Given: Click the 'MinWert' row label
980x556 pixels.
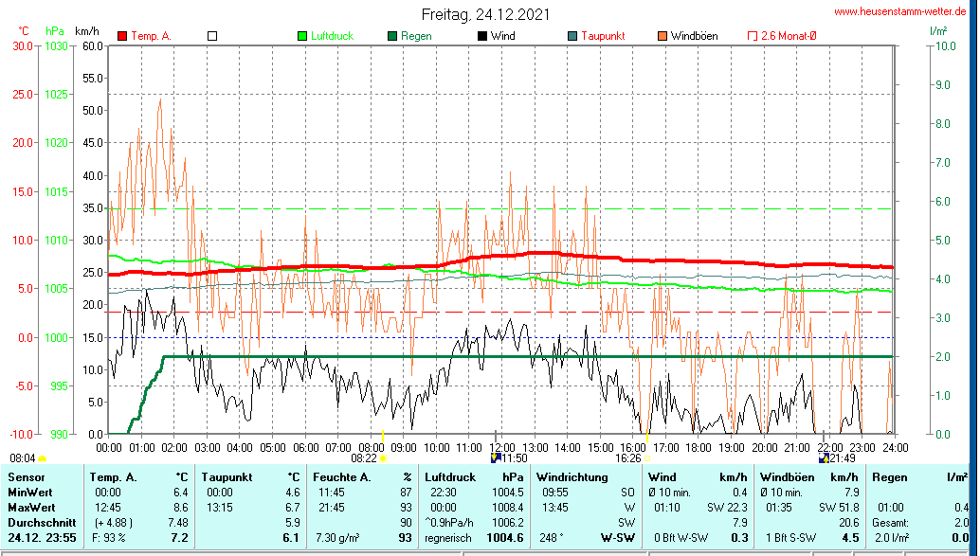Looking at the screenshot, I should pyautogui.click(x=30, y=493).
